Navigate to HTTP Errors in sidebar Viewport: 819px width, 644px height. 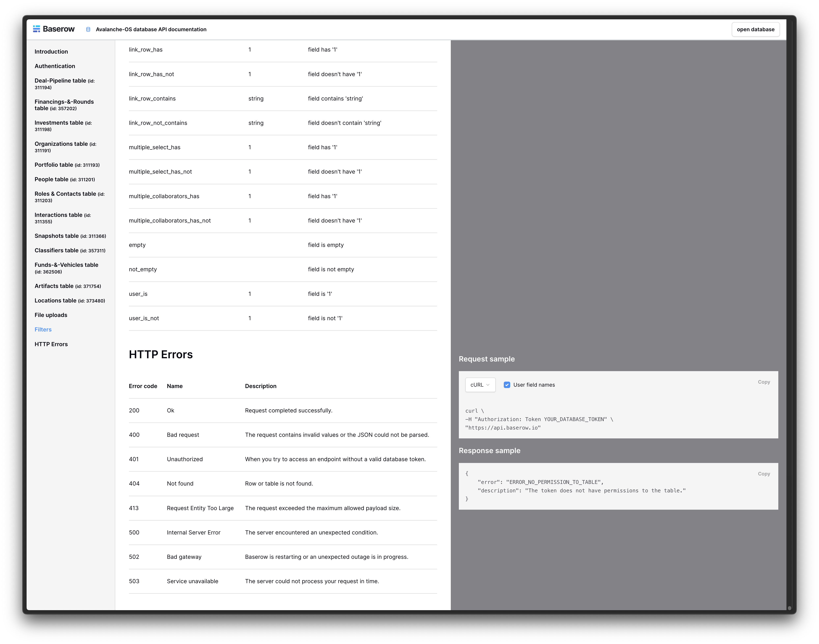tap(51, 344)
